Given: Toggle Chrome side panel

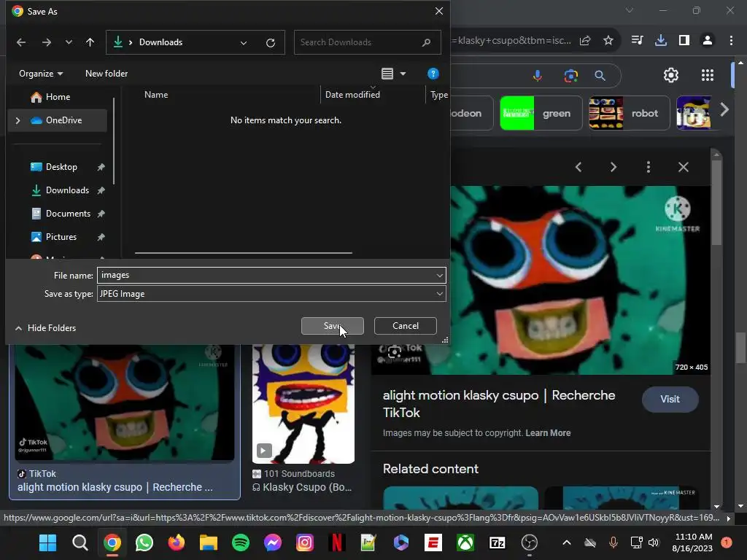Looking at the screenshot, I should point(684,41).
